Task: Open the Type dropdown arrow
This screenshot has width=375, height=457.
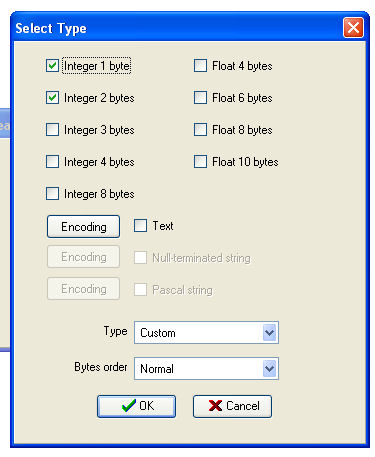Action: pos(269,332)
